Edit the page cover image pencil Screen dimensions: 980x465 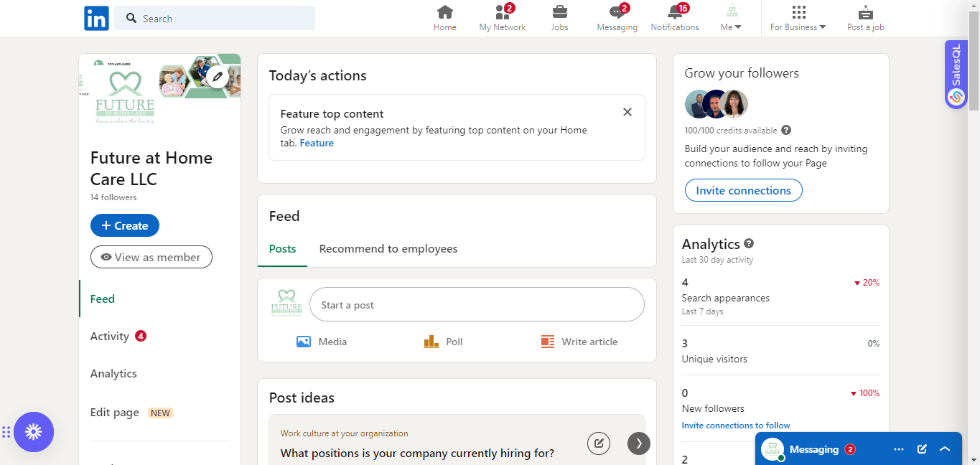[x=218, y=75]
